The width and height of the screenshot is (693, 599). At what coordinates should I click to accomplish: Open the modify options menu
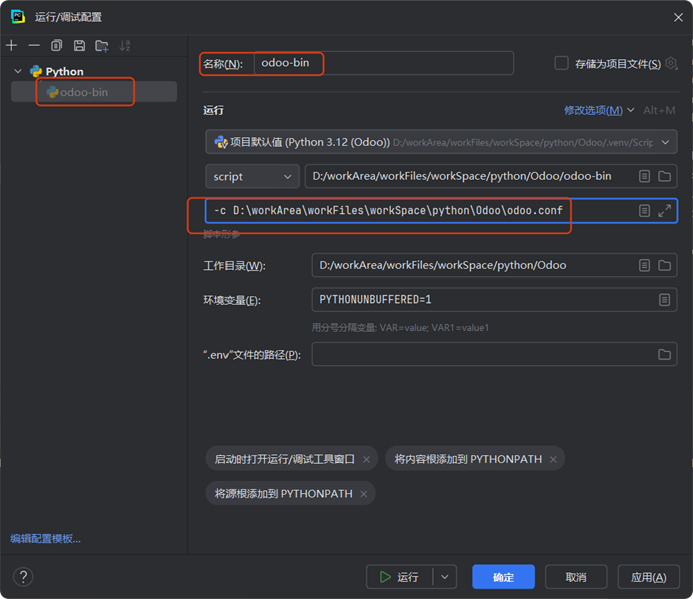pos(599,111)
